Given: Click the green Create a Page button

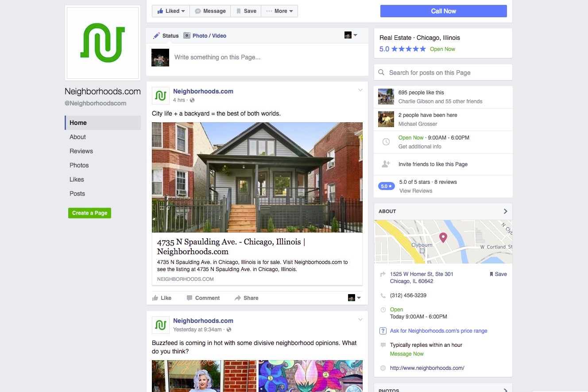Looking at the screenshot, I should pos(89,213).
